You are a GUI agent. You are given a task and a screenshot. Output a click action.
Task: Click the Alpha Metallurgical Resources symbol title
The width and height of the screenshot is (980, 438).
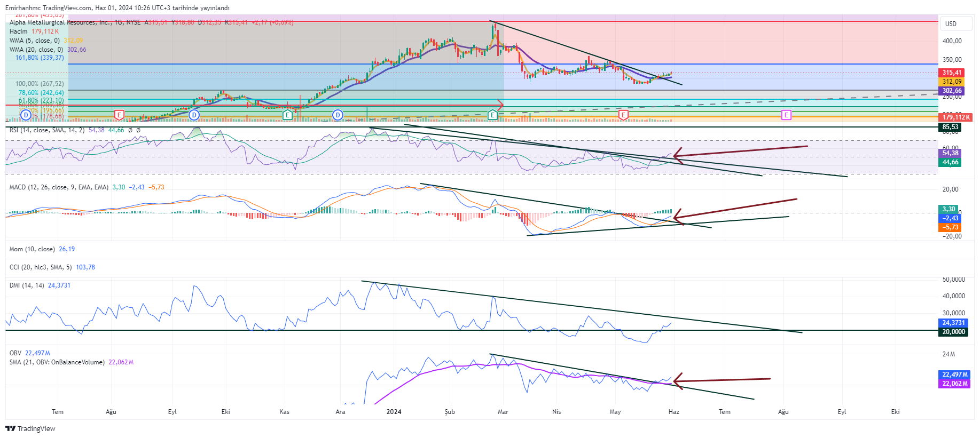pyautogui.click(x=61, y=22)
